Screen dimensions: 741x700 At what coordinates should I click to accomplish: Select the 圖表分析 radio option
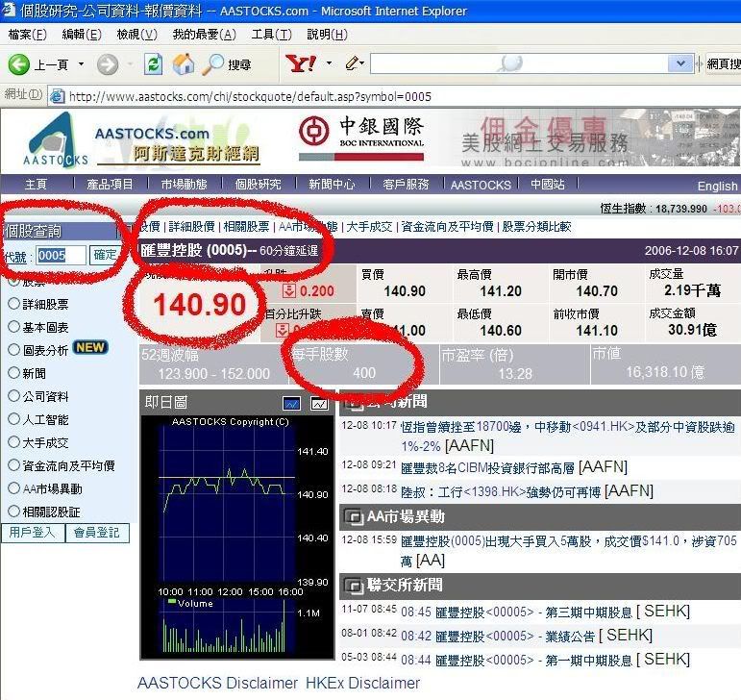click(14, 350)
